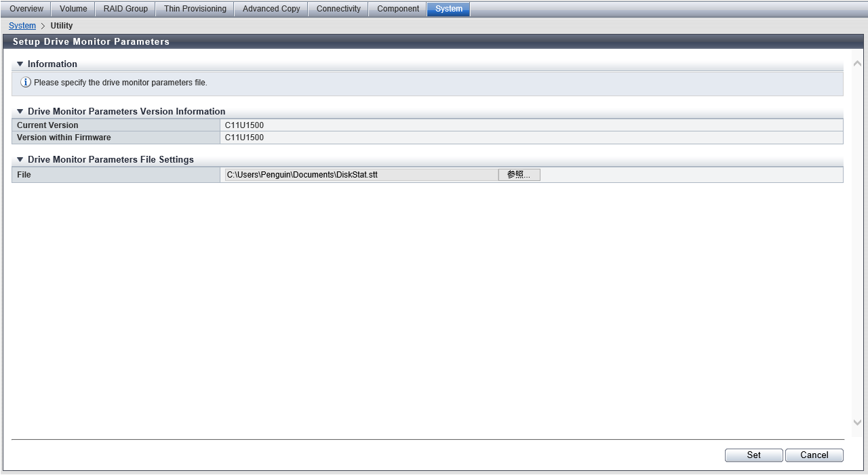
Task: Collapse Drive Monitor Parameters File Settings section
Action: (x=20, y=160)
